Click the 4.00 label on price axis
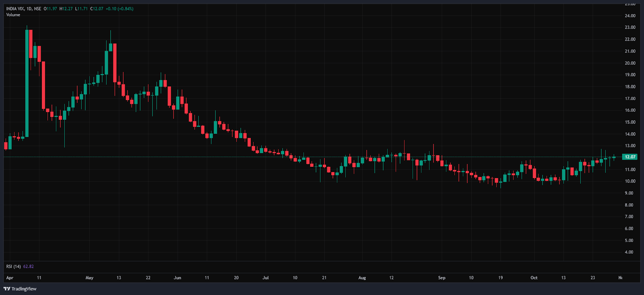Image resolution: width=644 pixels, height=295 pixels. [x=629, y=252]
